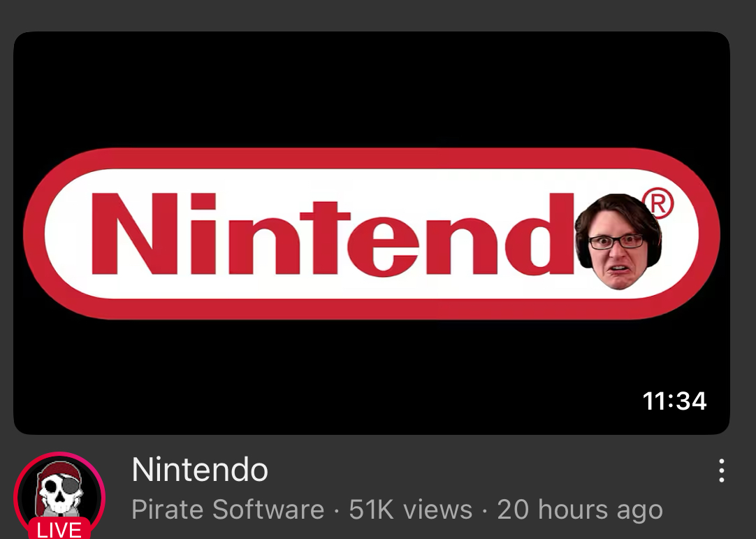Click the red Nintendo logo text
The height and width of the screenshot is (539, 756).
(x=333, y=234)
